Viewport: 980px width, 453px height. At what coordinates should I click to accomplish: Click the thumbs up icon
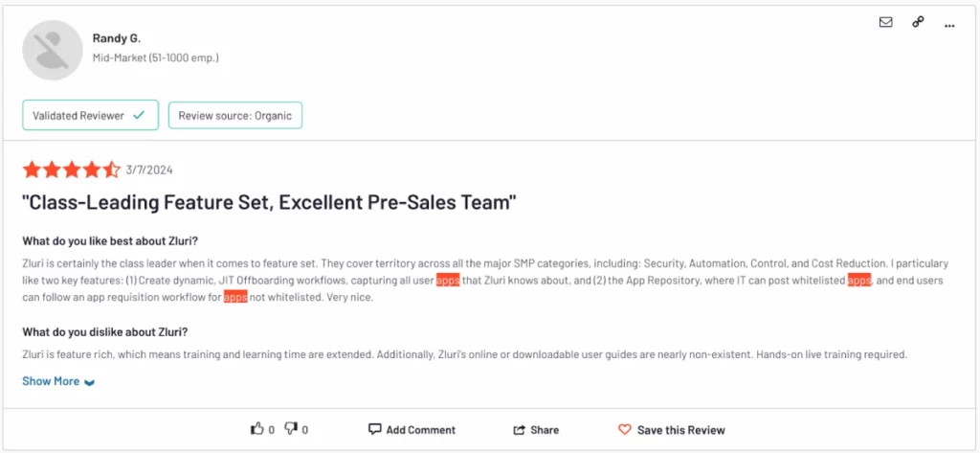(256, 429)
